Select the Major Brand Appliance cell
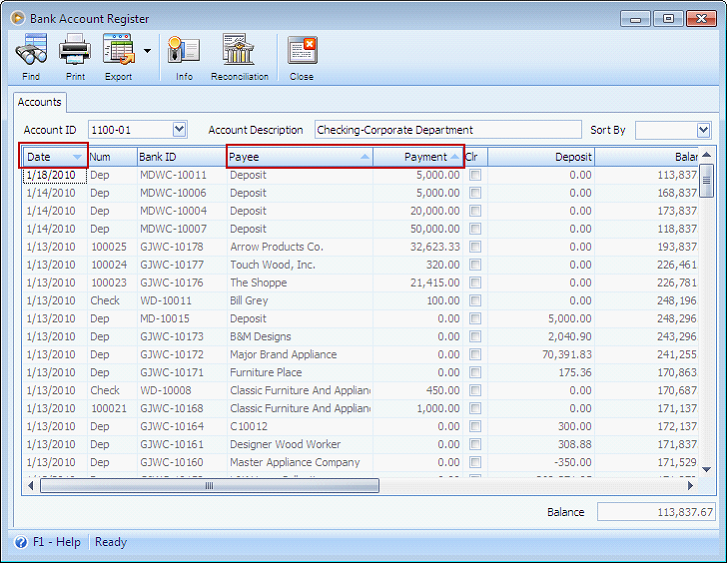This screenshot has width=728, height=564. click(299, 355)
